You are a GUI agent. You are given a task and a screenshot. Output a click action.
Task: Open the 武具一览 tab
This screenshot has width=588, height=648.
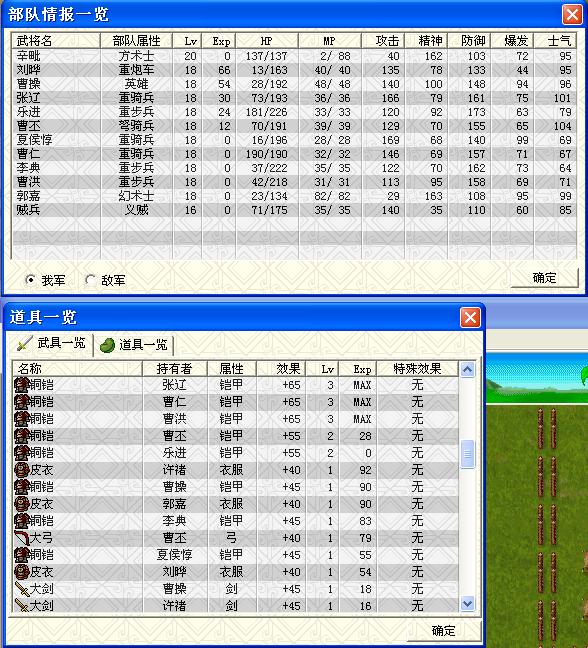click(x=52, y=343)
